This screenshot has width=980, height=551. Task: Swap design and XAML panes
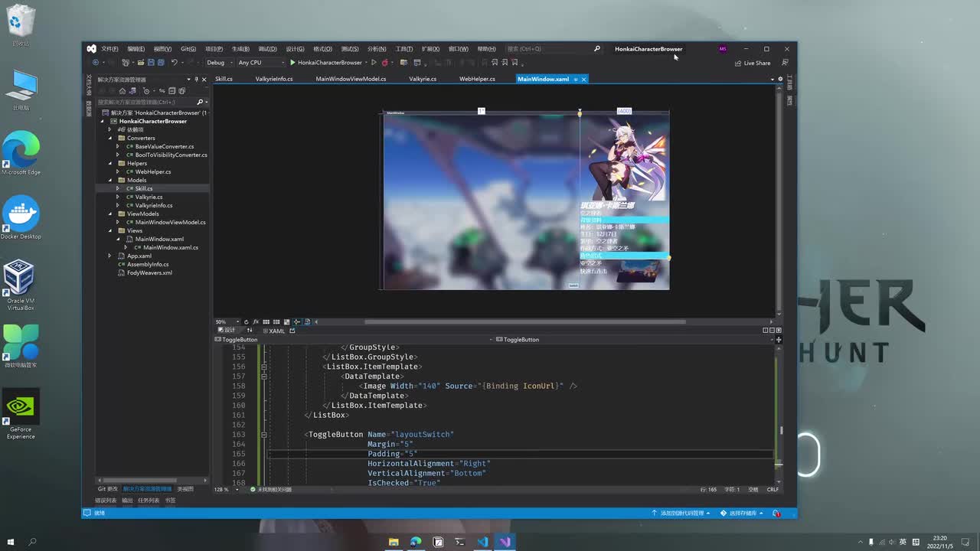point(250,331)
